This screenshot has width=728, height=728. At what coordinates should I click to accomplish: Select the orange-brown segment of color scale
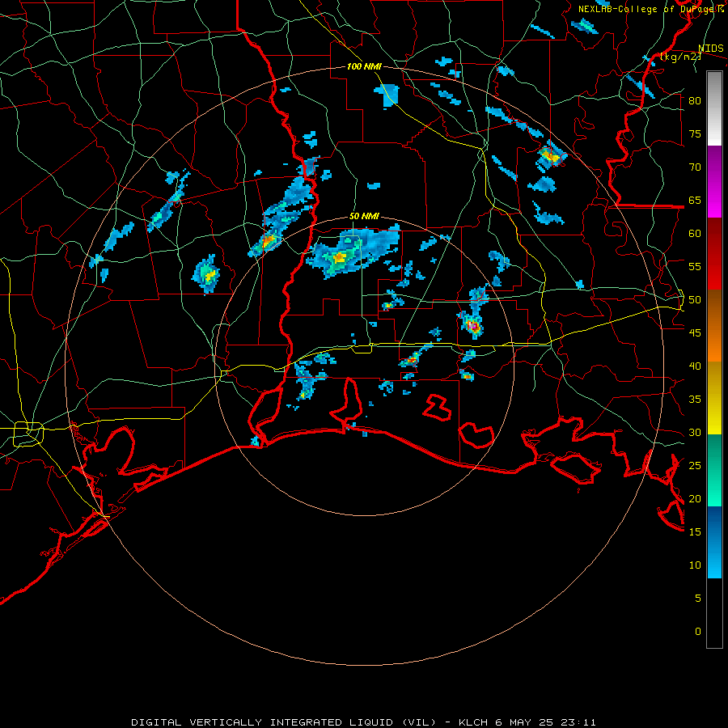pyautogui.click(x=714, y=325)
